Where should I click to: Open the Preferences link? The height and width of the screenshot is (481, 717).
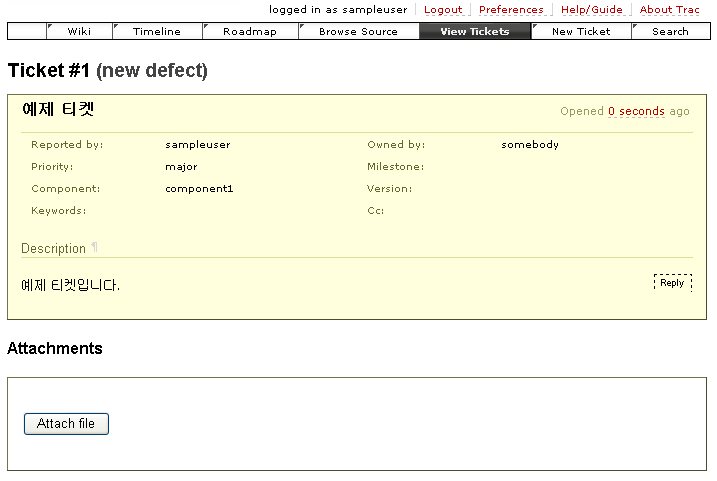pos(511,10)
